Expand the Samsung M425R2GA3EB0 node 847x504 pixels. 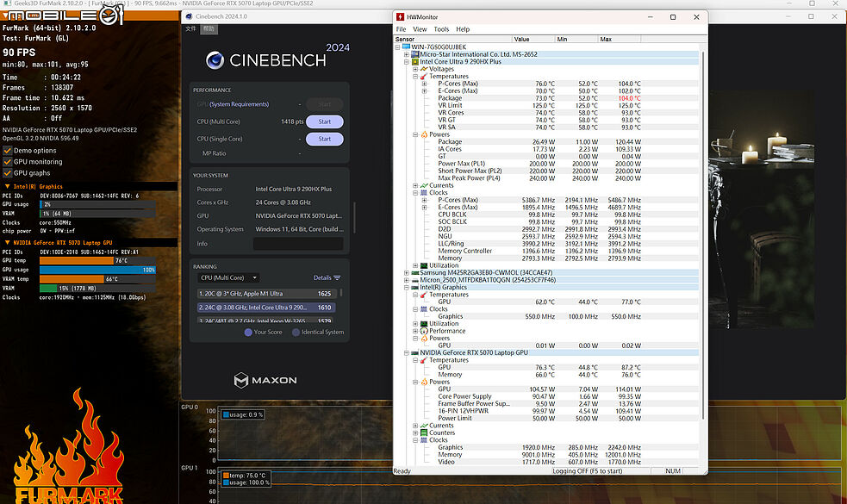(x=406, y=273)
